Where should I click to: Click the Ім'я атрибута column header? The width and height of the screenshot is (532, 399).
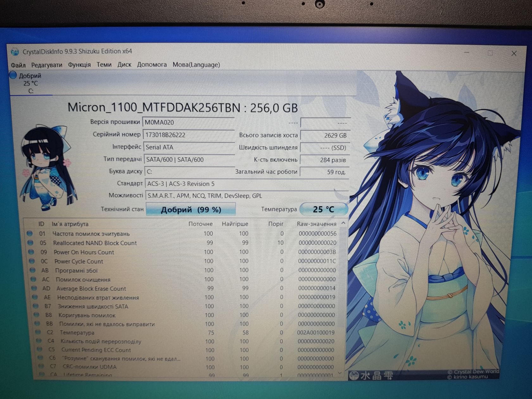pyautogui.click(x=70, y=224)
